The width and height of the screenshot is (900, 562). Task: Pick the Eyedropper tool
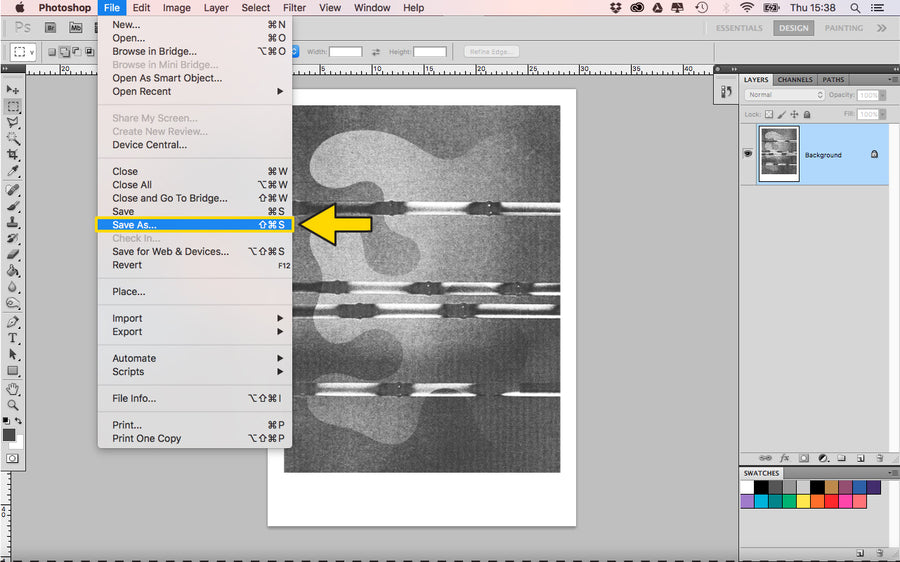pos(13,171)
